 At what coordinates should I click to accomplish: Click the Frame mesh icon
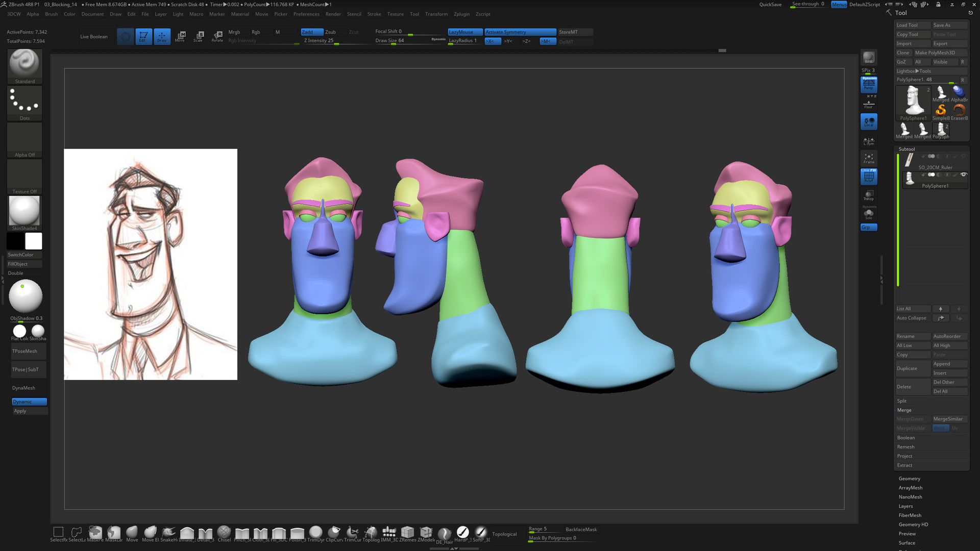[x=869, y=158]
